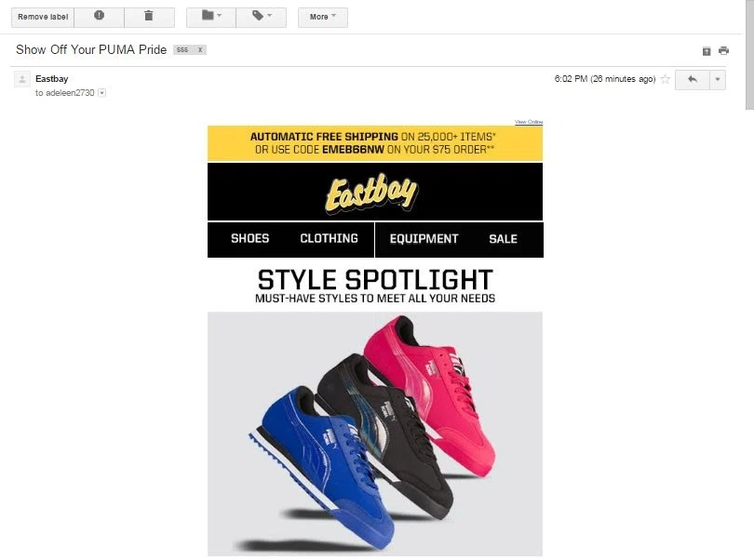754x560 pixels.
Task: Click the PUMA sneakers image
Action: (375, 433)
